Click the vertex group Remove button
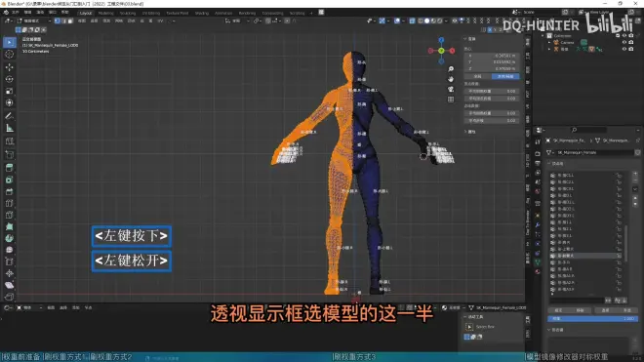 click(580, 310)
